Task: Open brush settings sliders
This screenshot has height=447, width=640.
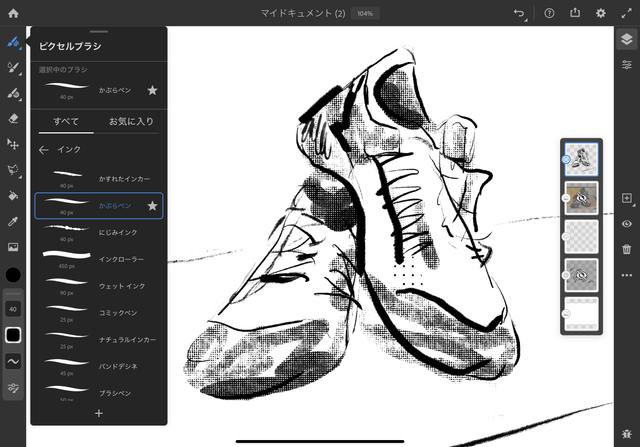Action: click(x=13, y=387)
